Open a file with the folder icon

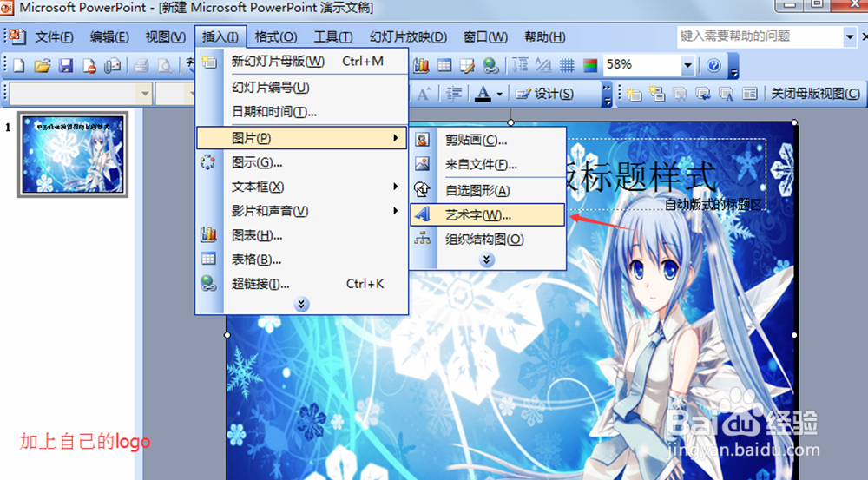pyautogui.click(x=42, y=66)
